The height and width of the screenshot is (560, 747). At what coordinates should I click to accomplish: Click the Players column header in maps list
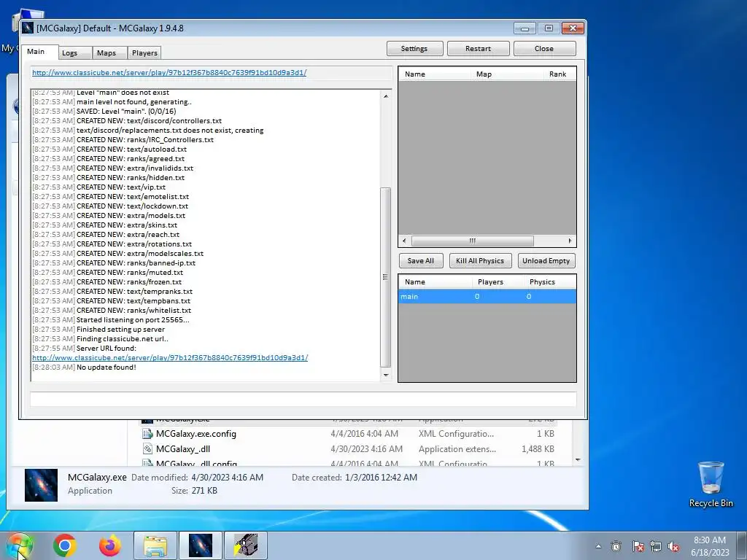(498, 282)
